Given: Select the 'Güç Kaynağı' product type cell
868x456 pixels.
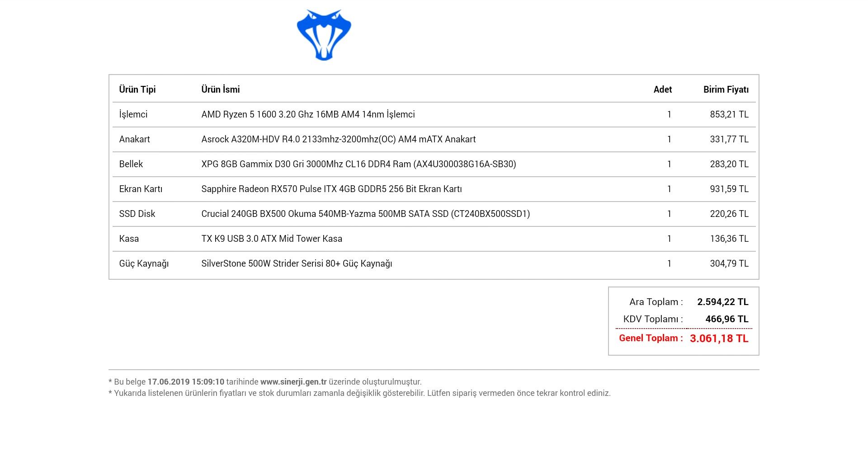Looking at the screenshot, I should [x=144, y=263].
